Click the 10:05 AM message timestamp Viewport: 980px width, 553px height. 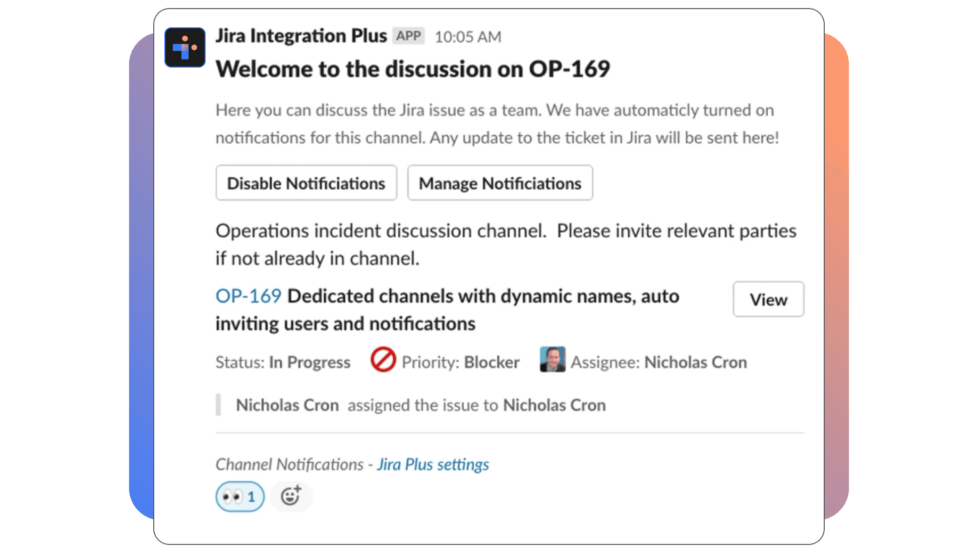(468, 37)
